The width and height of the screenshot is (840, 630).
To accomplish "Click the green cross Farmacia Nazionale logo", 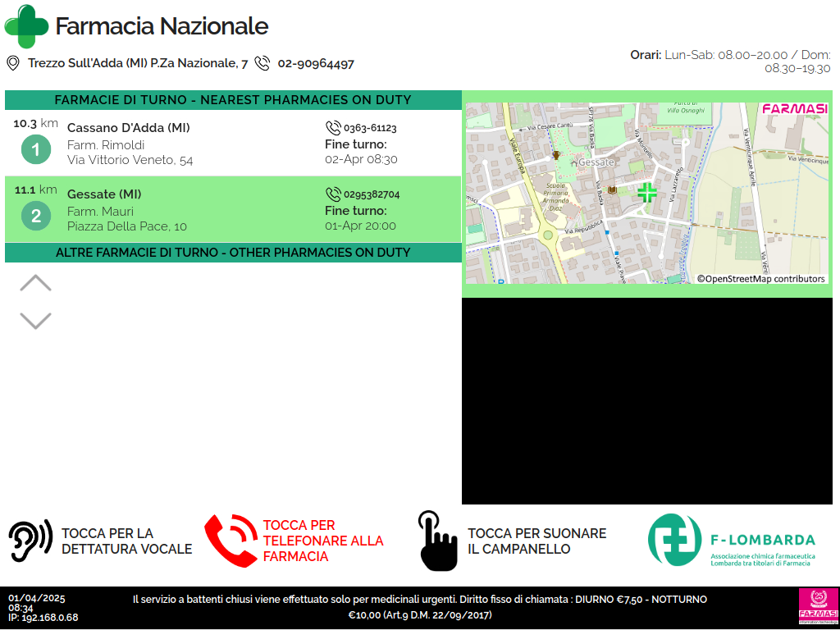I will pos(26,26).
